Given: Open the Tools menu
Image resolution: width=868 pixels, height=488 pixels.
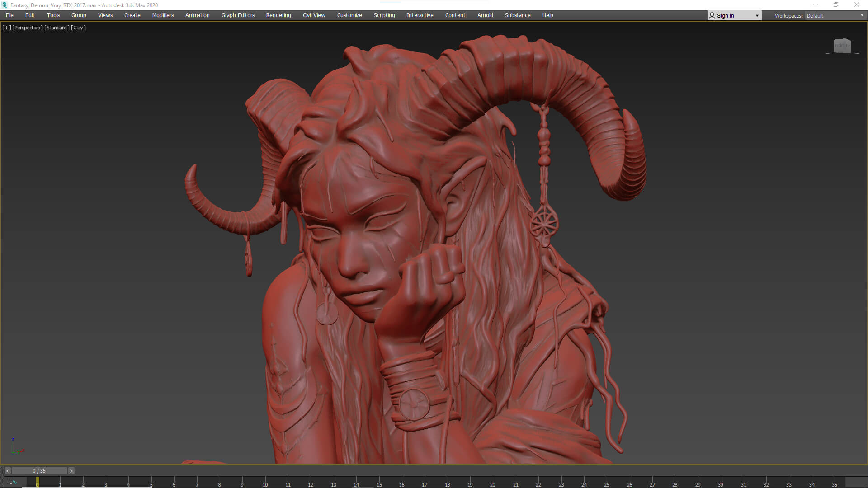Looking at the screenshot, I should 53,15.
